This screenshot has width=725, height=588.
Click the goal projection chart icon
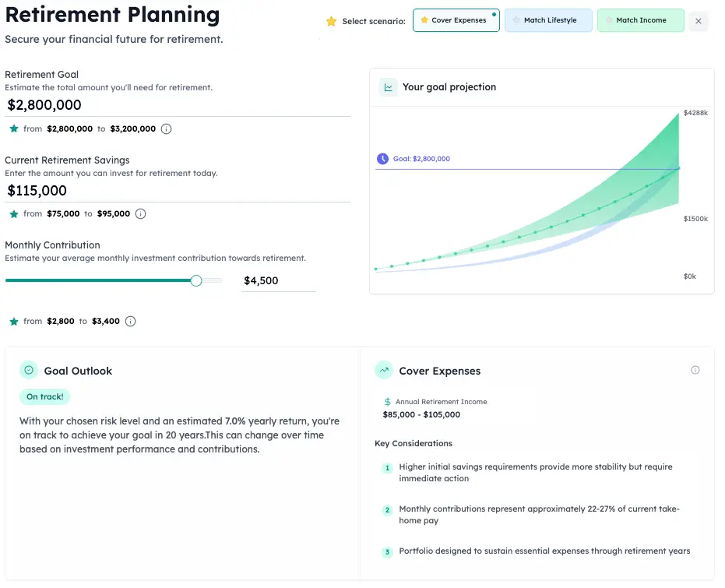[388, 87]
